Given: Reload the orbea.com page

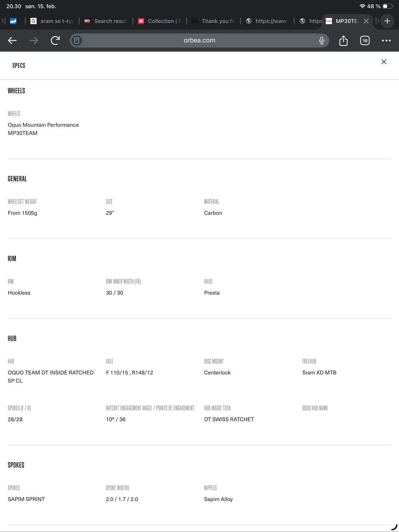Looking at the screenshot, I should point(55,40).
